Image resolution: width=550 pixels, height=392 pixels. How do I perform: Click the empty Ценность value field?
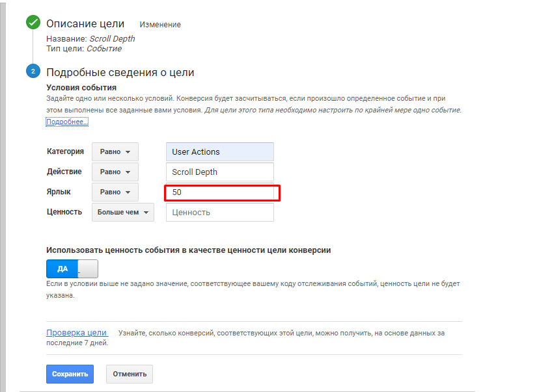(219, 213)
